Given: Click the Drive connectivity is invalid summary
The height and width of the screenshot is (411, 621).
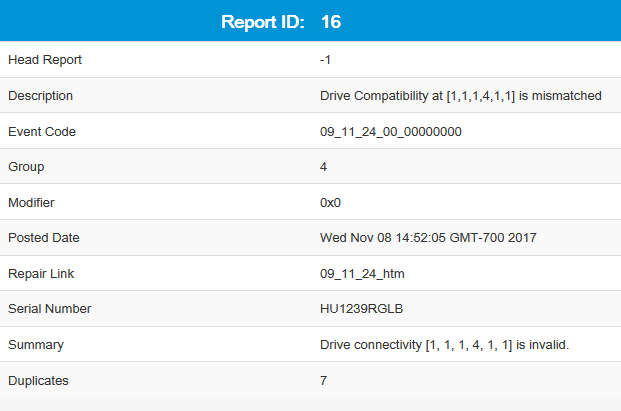Looking at the screenshot, I should point(442,345).
